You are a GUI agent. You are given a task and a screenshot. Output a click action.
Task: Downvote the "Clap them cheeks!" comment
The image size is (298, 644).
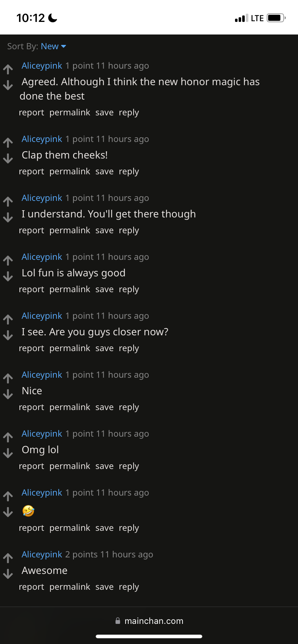coord(8,158)
